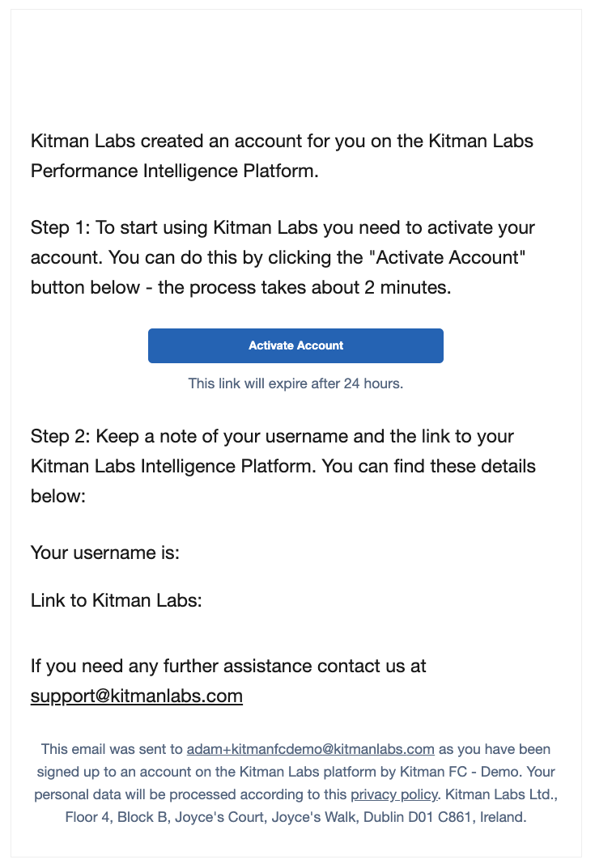Click the 'Step 1:' label text

[61, 227]
